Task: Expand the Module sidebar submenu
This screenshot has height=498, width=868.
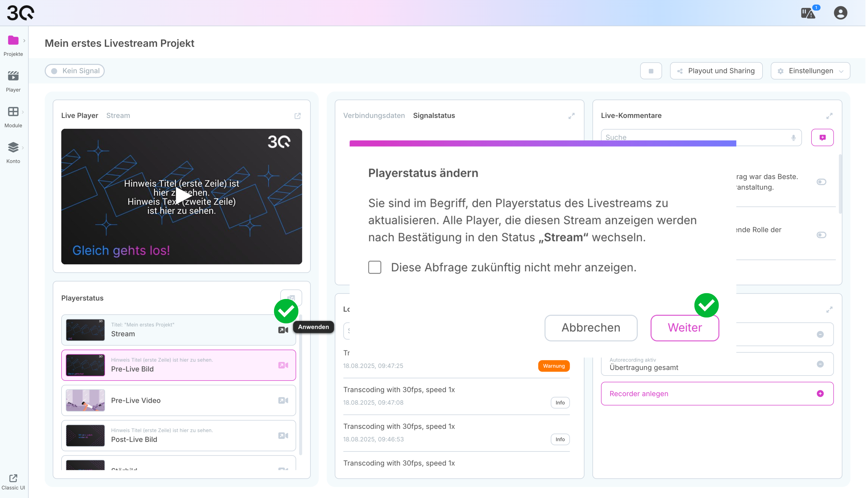Action: point(23,112)
